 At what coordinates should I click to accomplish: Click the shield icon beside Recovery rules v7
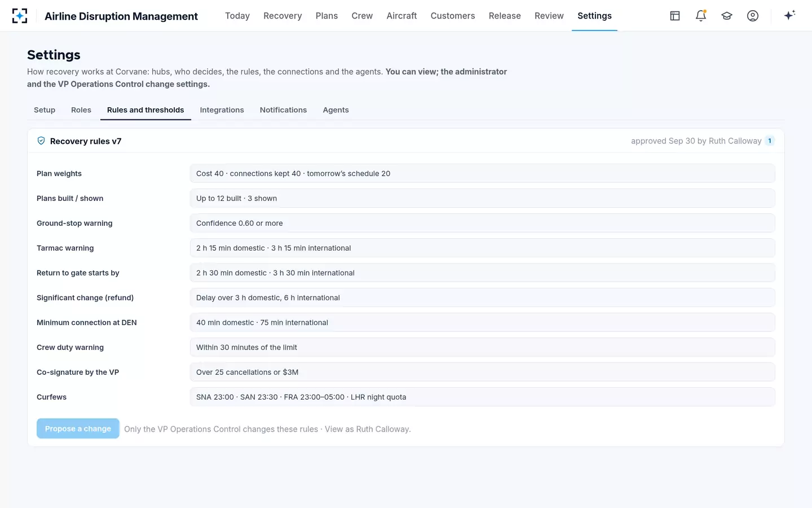tap(41, 141)
